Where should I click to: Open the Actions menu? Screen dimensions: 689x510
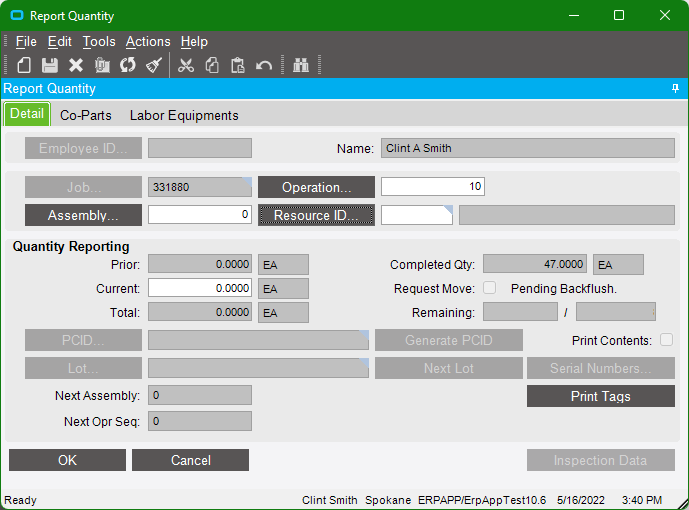pos(148,42)
